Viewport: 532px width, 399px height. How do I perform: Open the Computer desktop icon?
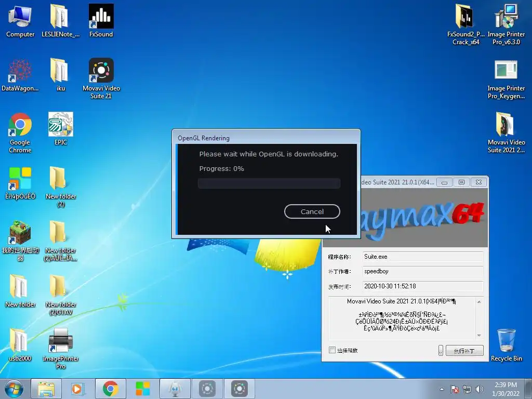pos(20,21)
